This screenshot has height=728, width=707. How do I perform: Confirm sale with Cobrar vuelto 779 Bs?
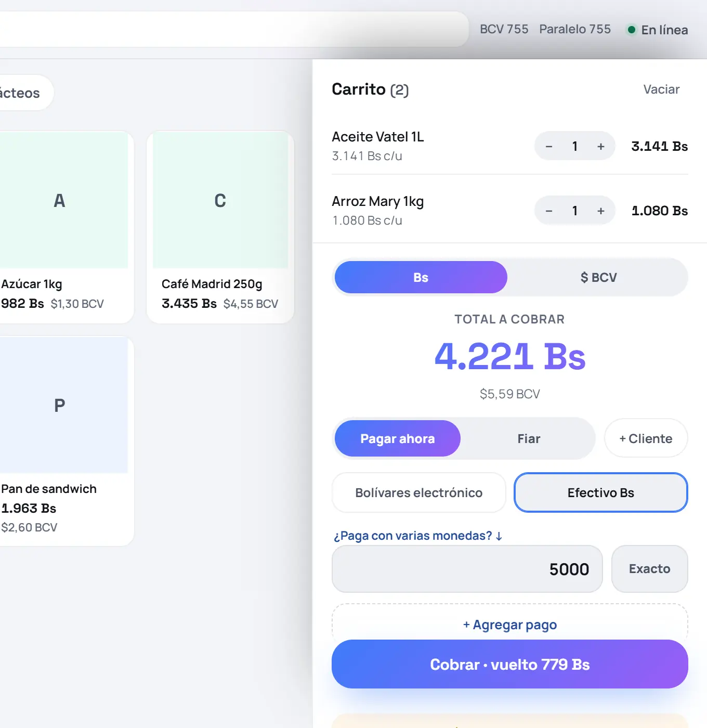pyautogui.click(x=510, y=664)
